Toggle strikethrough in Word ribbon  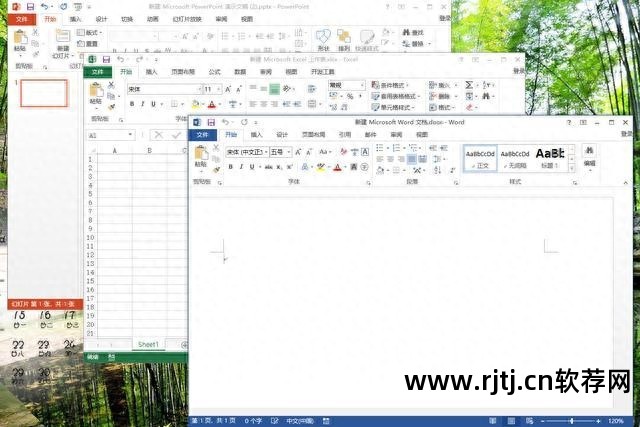click(268, 167)
